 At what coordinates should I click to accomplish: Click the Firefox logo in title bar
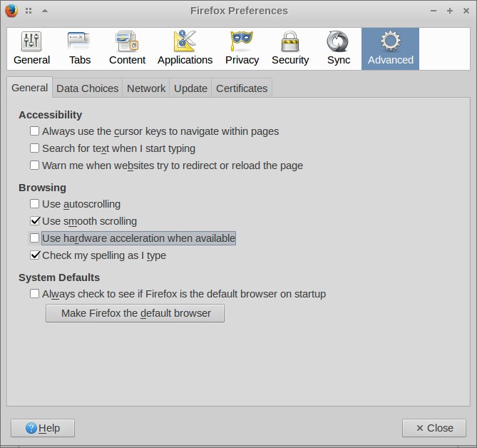coord(11,11)
